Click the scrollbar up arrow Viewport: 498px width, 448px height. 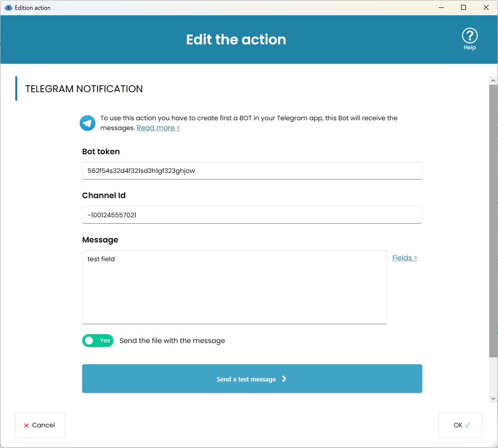click(493, 81)
